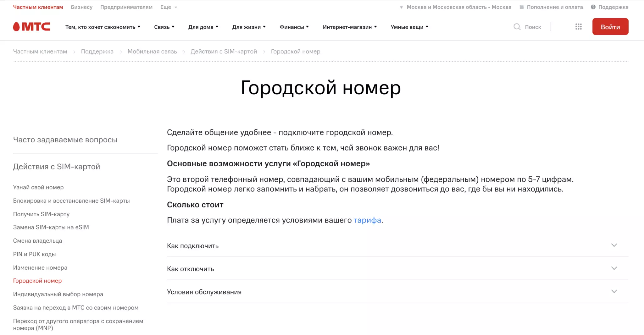Go to Поддержка breadcrumb
Screen dimensions: 644x335
point(97,52)
